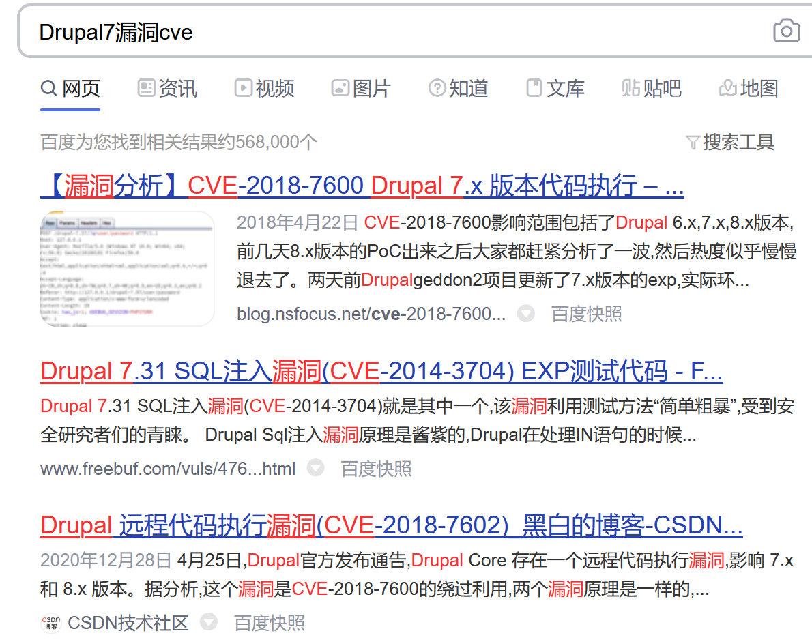Image resolution: width=812 pixels, height=644 pixels.
Task: Click the camera image search icon
Action: coord(786,31)
